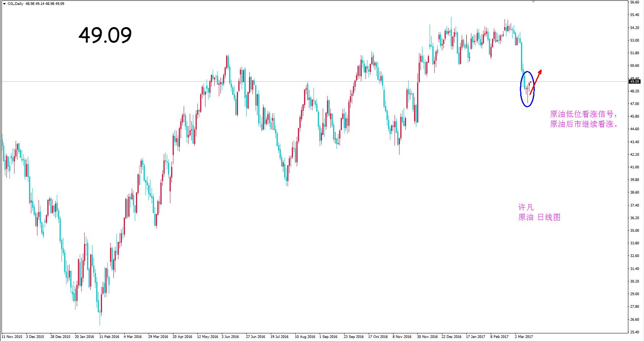Select the 许凡 text label
Screen dimensions: 644x341
526,207
